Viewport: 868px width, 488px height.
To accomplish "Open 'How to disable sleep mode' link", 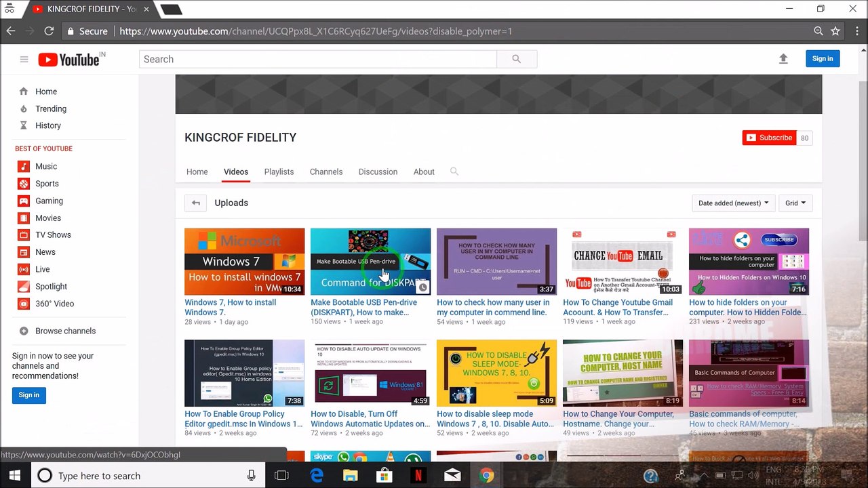I will [495, 418].
